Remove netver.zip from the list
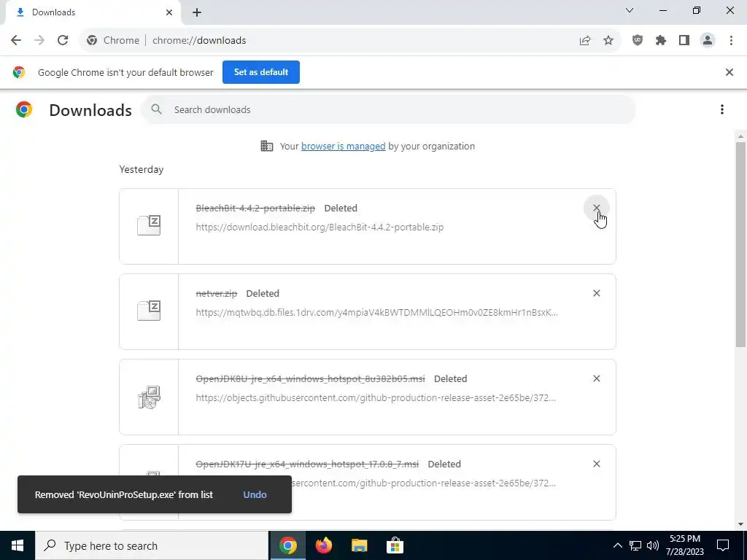The image size is (747, 560). pyautogui.click(x=597, y=293)
